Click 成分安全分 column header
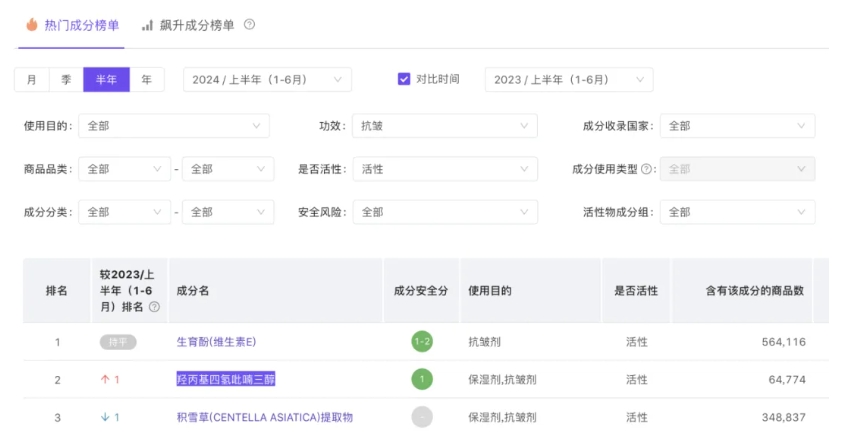841x442 pixels. (x=421, y=291)
